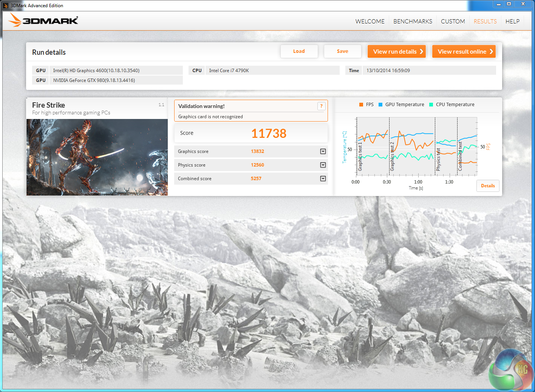Switch to the BENCHMARKS tab
This screenshot has height=392, width=535.
pyautogui.click(x=413, y=22)
